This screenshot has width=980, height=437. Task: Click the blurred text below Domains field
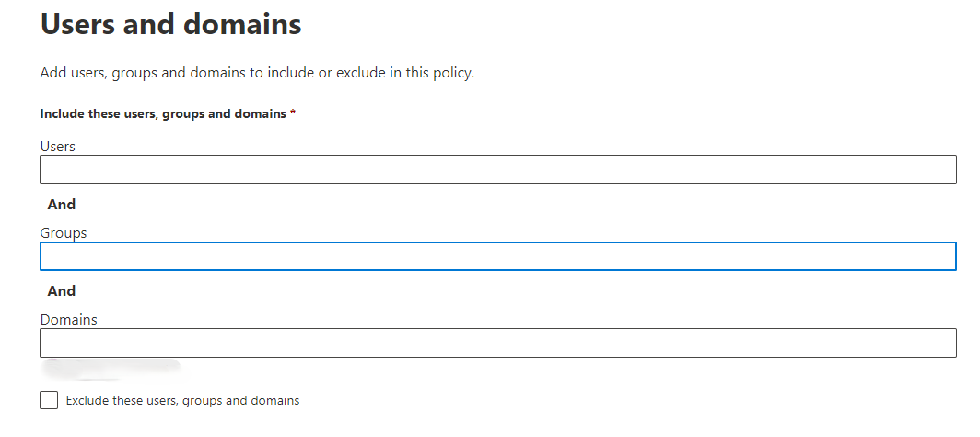point(111,369)
